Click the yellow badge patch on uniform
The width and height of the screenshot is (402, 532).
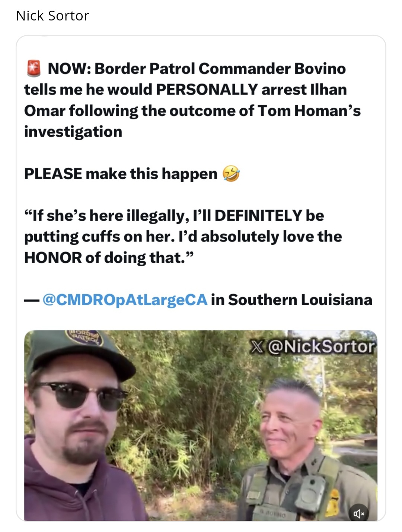click(x=334, y=497)
